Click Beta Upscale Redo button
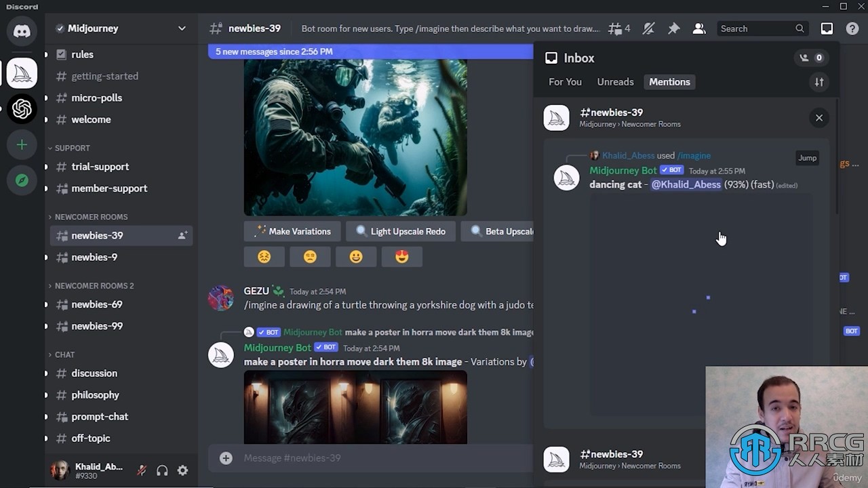The image size is (868, 488). (497, 231)
